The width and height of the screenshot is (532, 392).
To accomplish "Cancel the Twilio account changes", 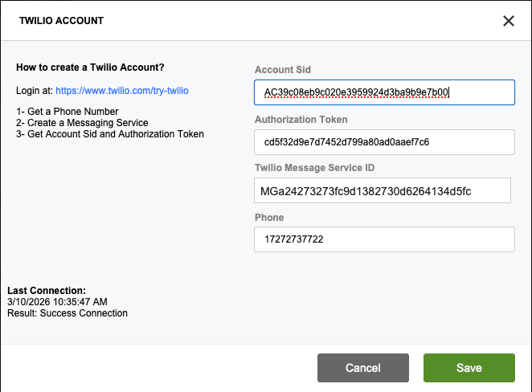I will [x=363, y=368].
